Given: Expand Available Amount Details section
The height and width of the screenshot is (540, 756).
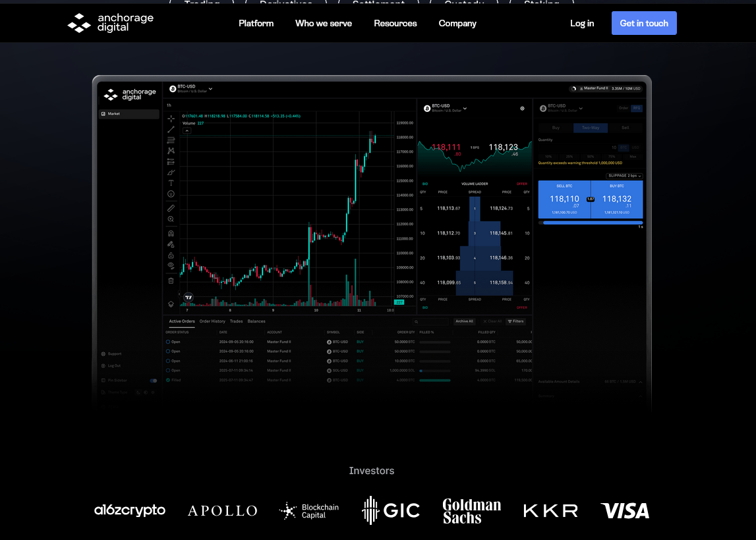Looking at the screenshot, I should 591,381.
